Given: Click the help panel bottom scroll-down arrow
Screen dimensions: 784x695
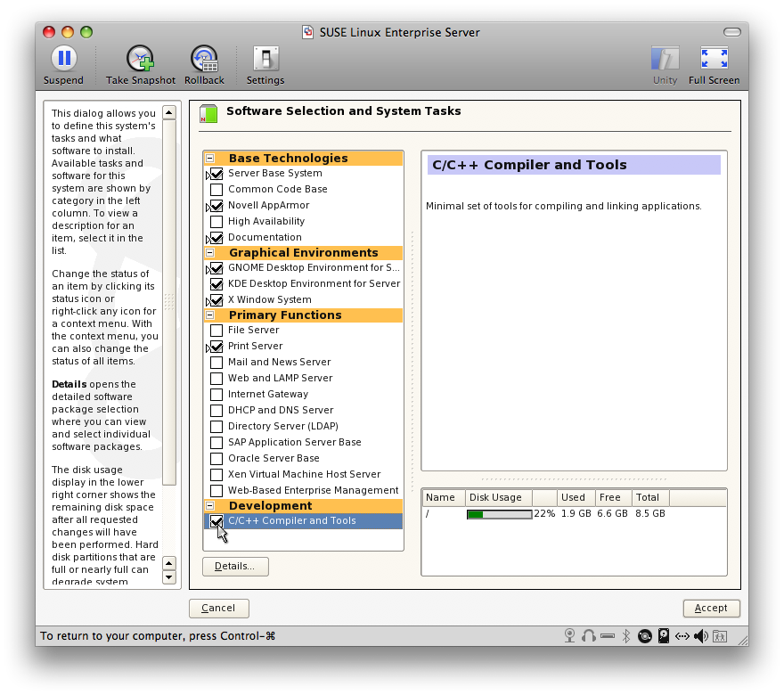Looking at the screenshot, I should point(169,578).
